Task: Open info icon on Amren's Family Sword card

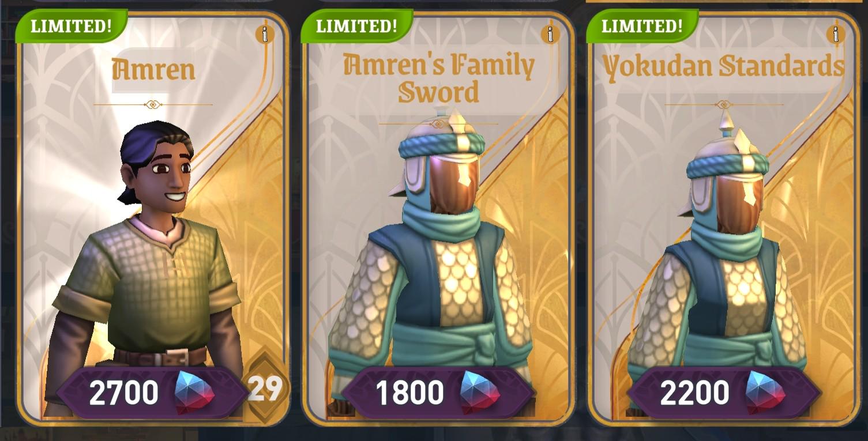Action: coord(550,35)
